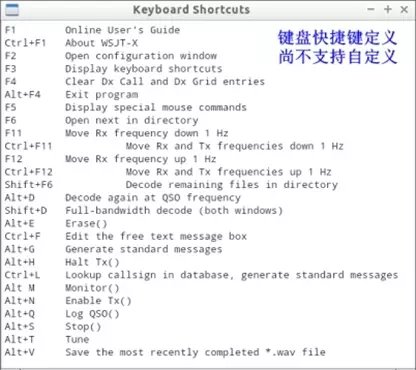Click Display special mouse commands text
The image size is (416, 370).
click(156, 107)
